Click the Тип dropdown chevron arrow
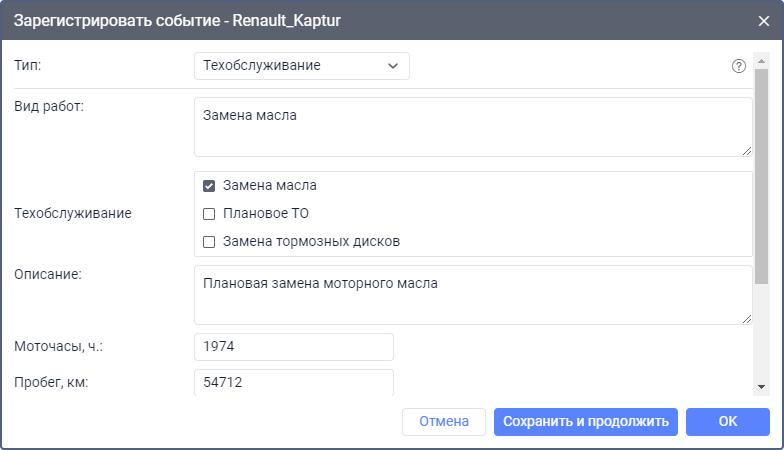 [392, 66]
